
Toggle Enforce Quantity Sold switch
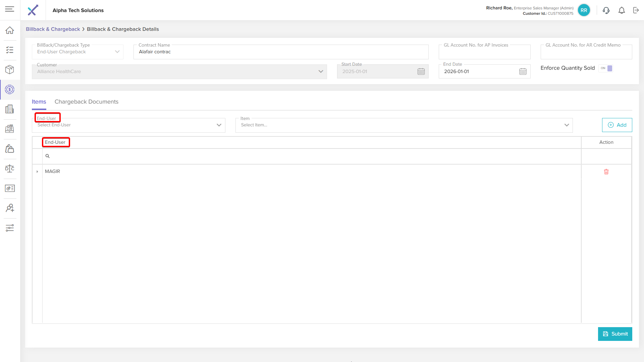pyautogui.click(x=606, y=68)
